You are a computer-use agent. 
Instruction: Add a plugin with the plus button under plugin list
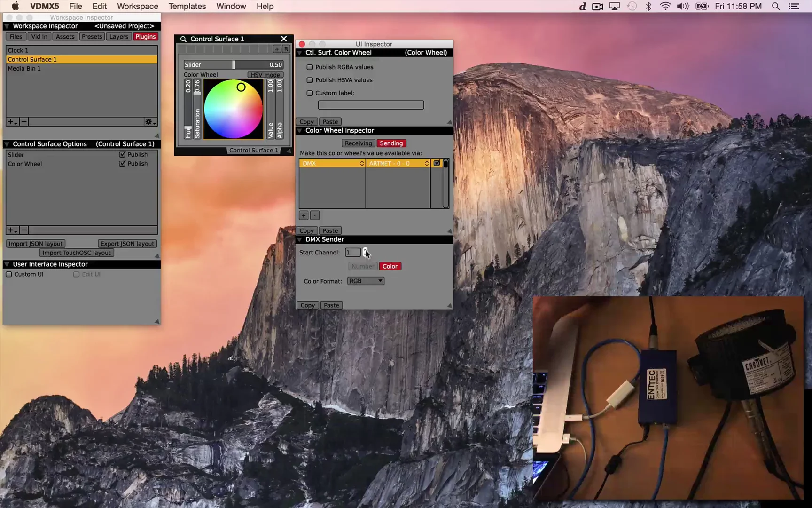[x=12, y=122]
